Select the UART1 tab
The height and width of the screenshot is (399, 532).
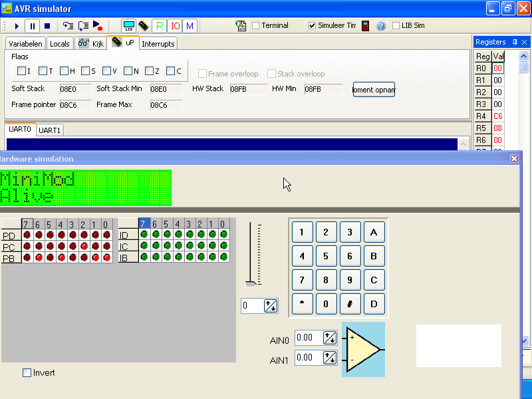click(x=50, y=130)
